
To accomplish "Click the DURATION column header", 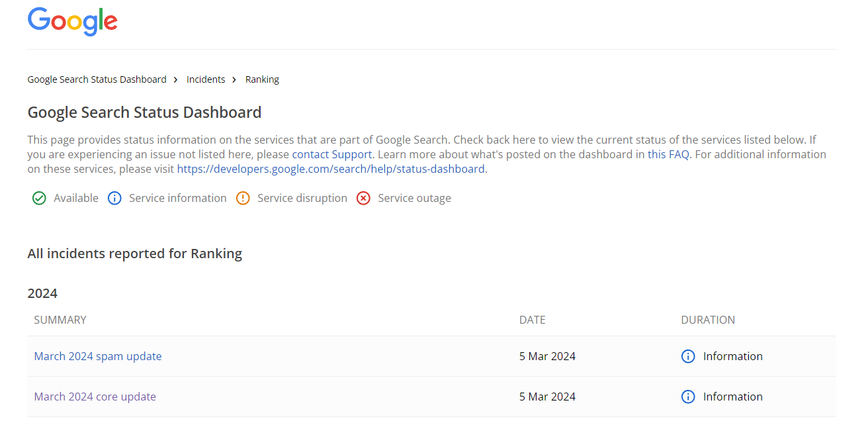I will tap(708, 320).
